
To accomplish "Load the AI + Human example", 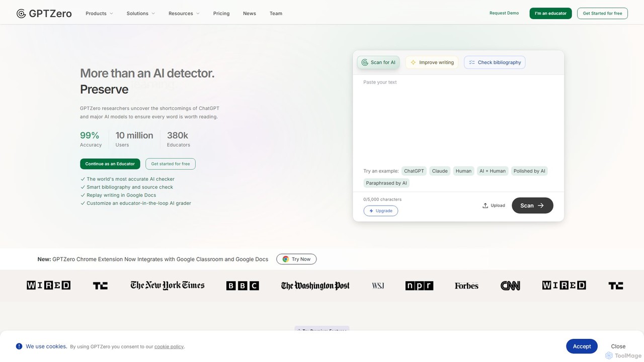I will point(493,171).
